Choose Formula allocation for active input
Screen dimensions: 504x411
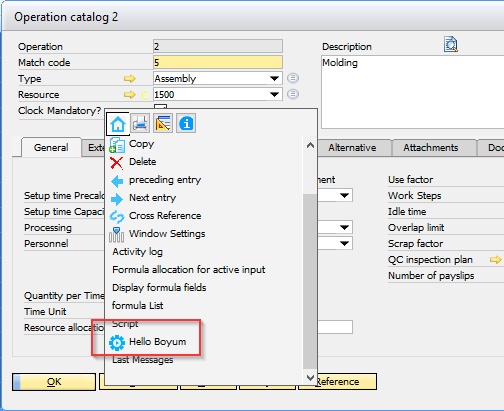[x=189, y=270]
